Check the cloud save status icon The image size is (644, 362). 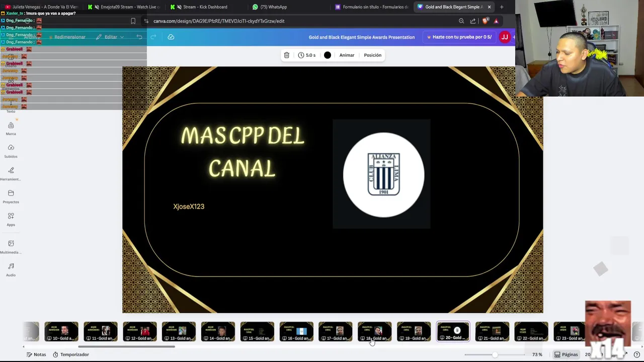coord(171,37)
